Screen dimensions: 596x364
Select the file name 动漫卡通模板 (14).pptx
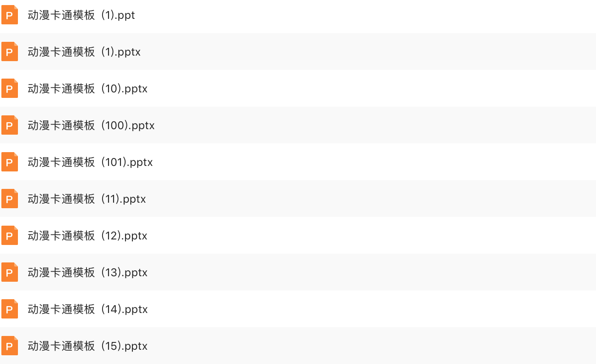pyautogui.click(x=88, y=309)
